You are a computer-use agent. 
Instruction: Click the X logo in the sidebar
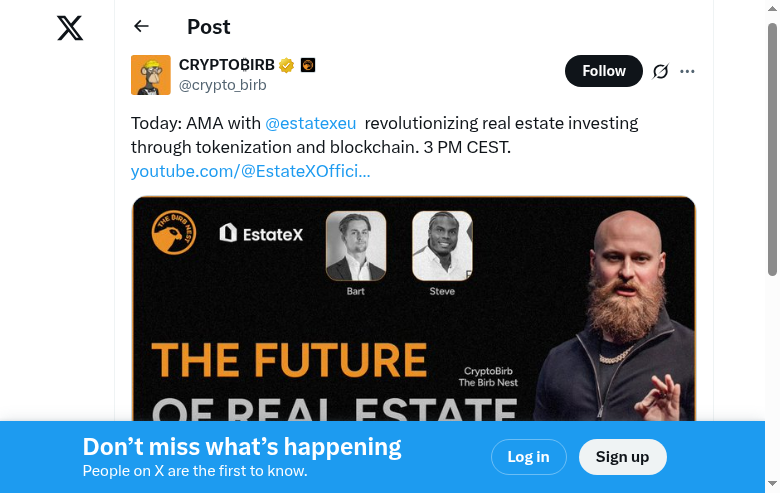pyautogui.click(x=70, y=28)
